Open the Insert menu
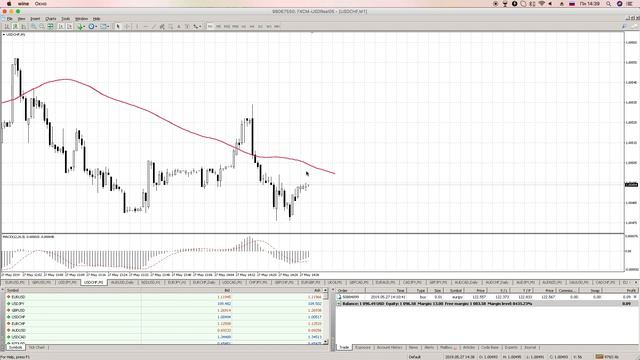 coord(35,19)
